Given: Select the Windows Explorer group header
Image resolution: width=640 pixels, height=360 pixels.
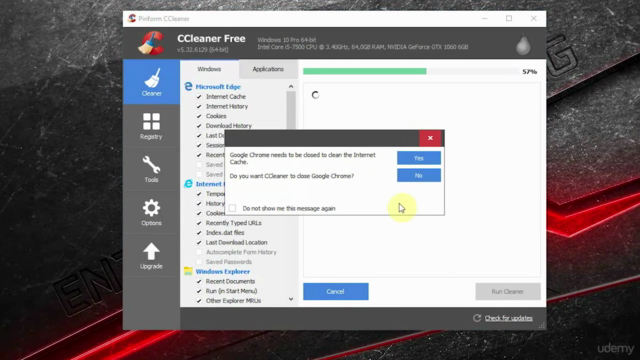Looking at the screenshot, I should (x=222, y=271).
